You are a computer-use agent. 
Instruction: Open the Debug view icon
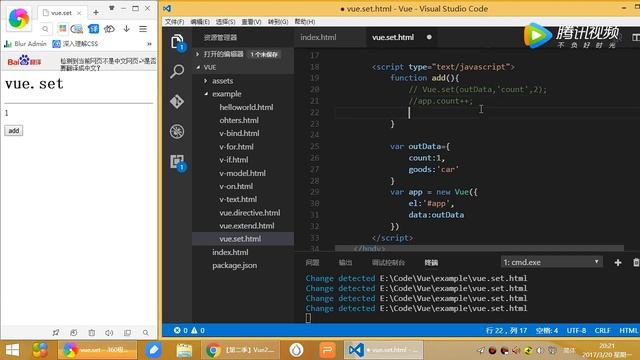tap(177, 131)
